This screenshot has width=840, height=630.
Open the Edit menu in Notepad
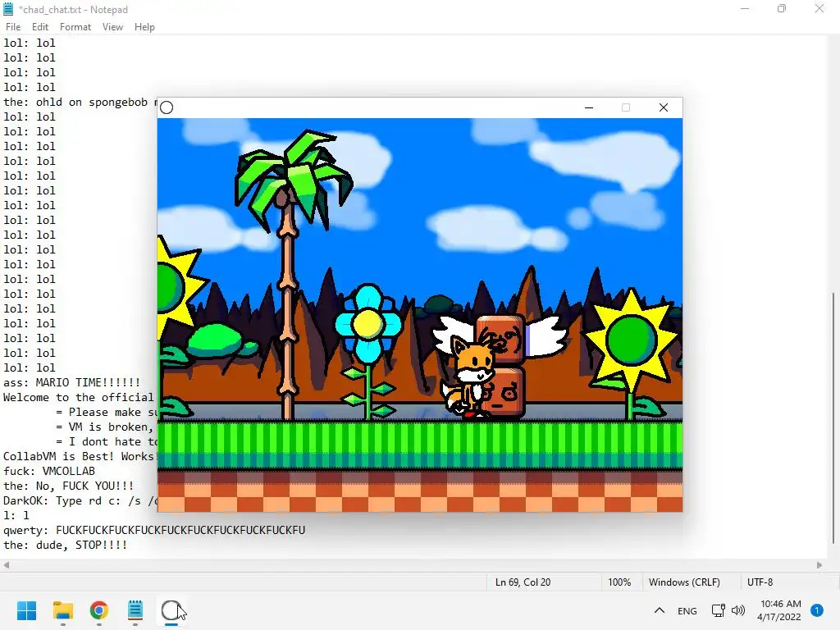pyautogui.click(x=40, y=27)
